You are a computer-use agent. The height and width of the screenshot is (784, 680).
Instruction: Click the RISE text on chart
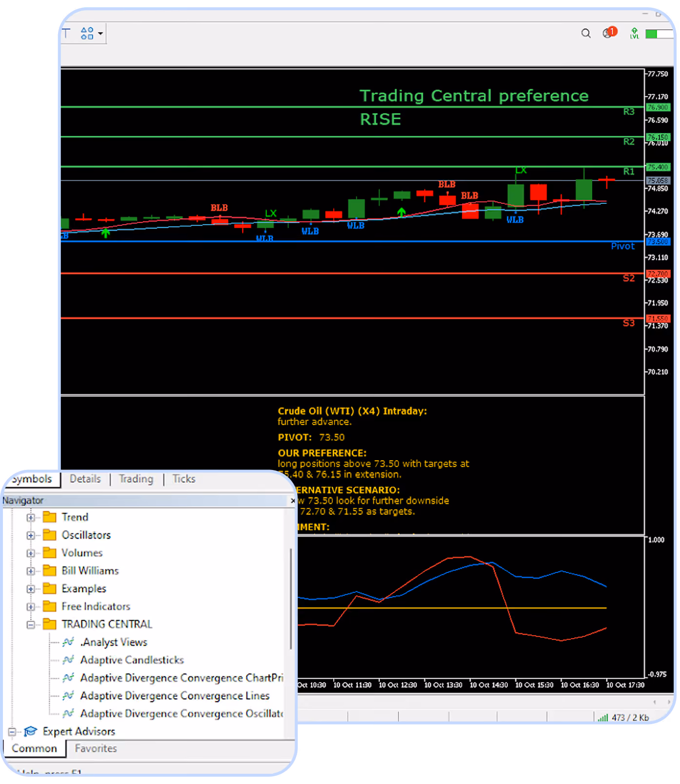pyautogui.click(x=380, y=119)
